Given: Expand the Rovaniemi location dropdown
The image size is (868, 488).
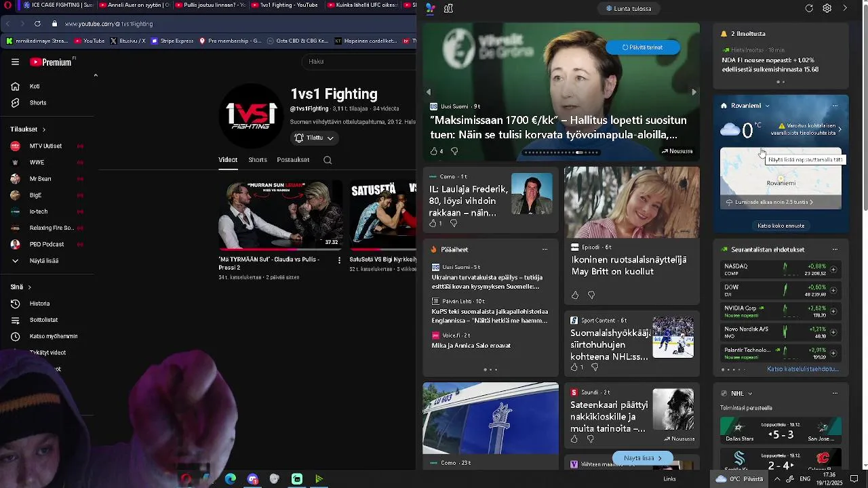Looking at the screenshot, I should click(x=767, y=106).
